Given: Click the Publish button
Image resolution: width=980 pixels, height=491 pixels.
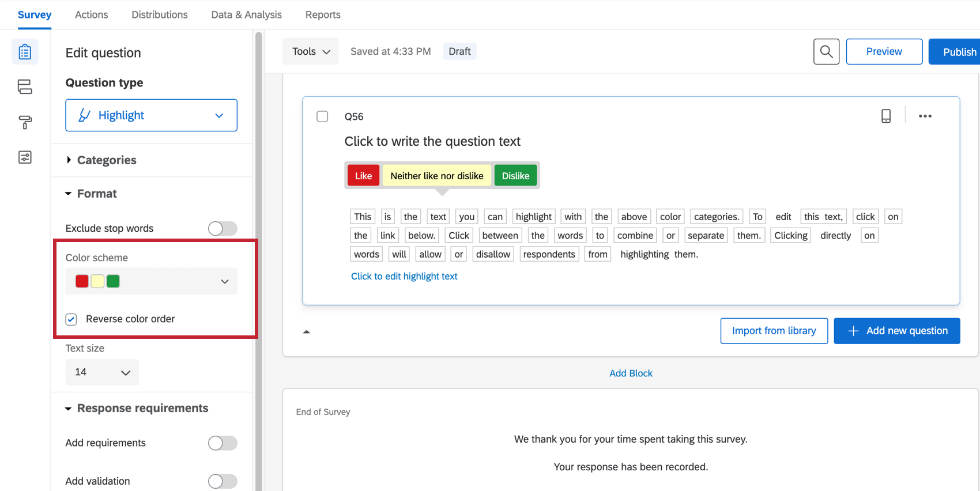Looking at the screenshot, I should pyautogui.click(x=955, y=51).
